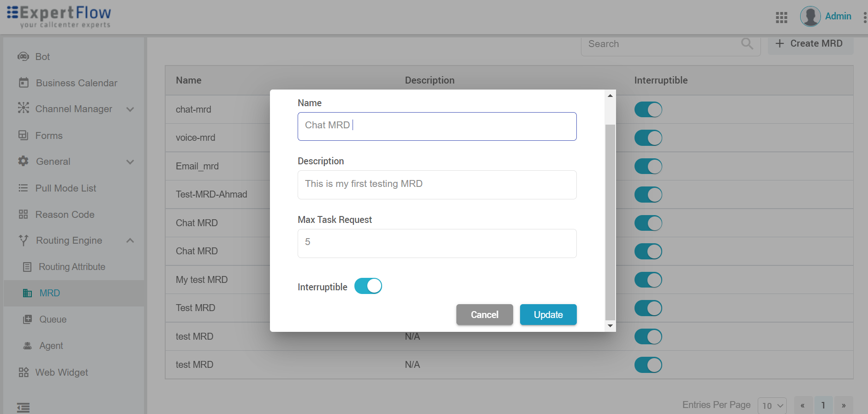Click the Reason Code icon
The image size is (868, 414).
(24, 215)
